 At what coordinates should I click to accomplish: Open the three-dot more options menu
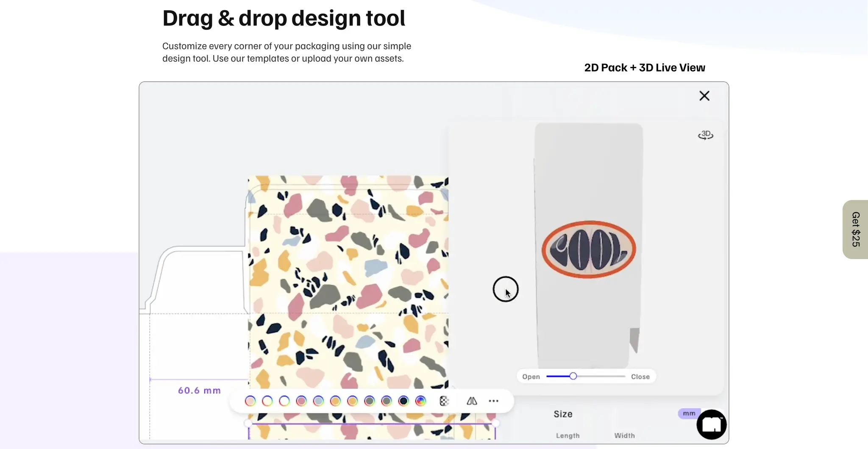(493, 401)
